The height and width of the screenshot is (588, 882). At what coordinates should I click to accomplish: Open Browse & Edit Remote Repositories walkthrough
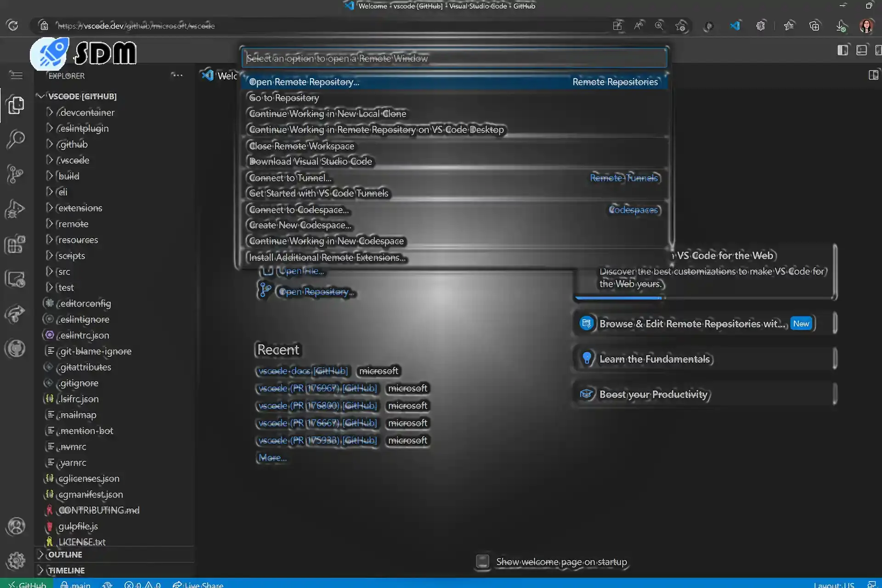click(705, 323)
